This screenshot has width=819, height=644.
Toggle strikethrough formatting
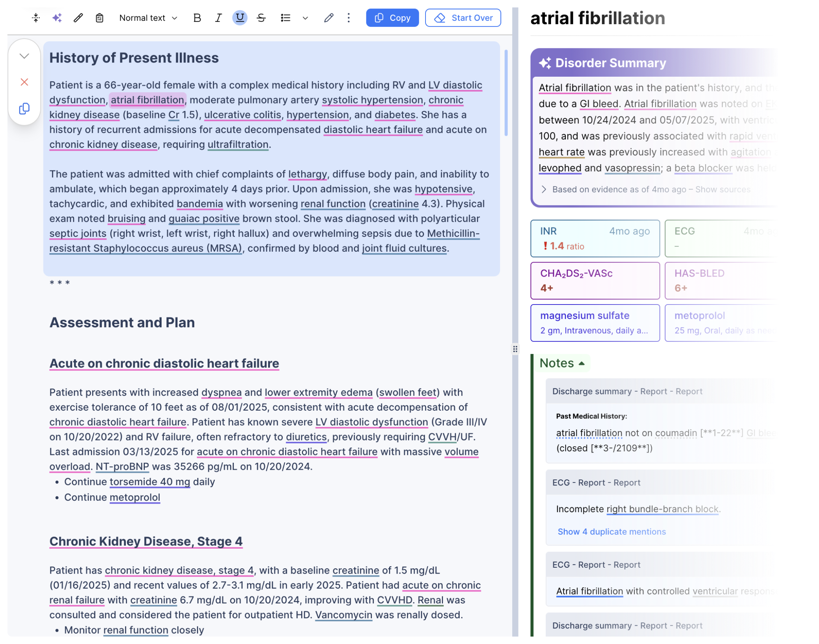click(x=261, y=18)
